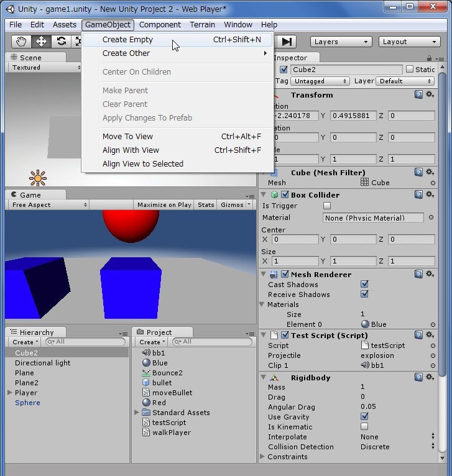Open the Free Aspect dropdown
This screenshot has height=476, width=452.
coord(48,205)
